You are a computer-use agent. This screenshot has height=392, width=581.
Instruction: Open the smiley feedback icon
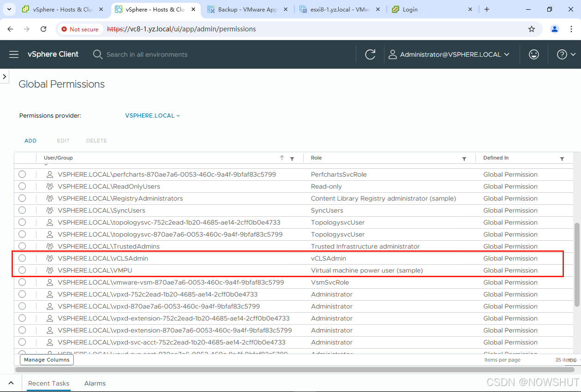click(x=534, y=54)
